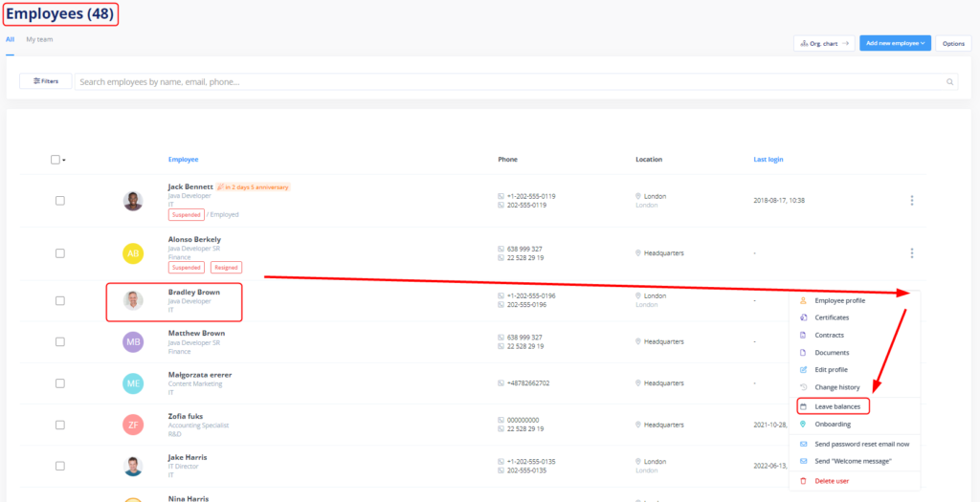Choose Send "Welcome message" option

pyautogui.click(x=853, y=461)
